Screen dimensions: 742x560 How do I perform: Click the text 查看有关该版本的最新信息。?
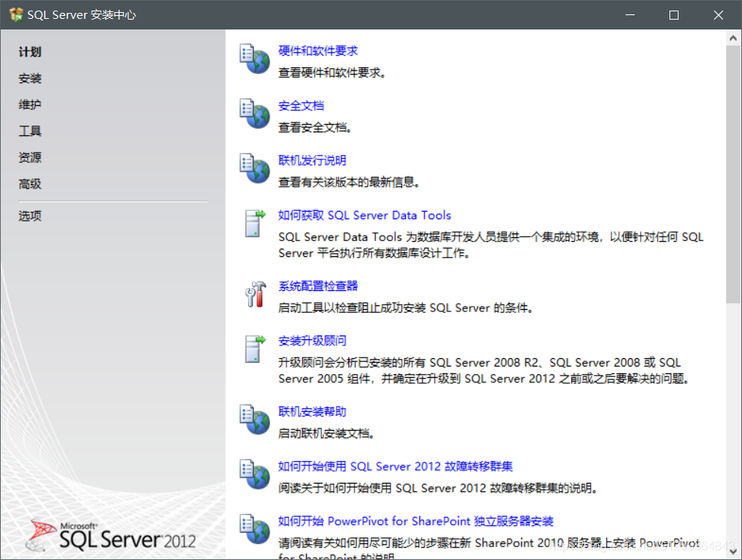click(349, 182)
